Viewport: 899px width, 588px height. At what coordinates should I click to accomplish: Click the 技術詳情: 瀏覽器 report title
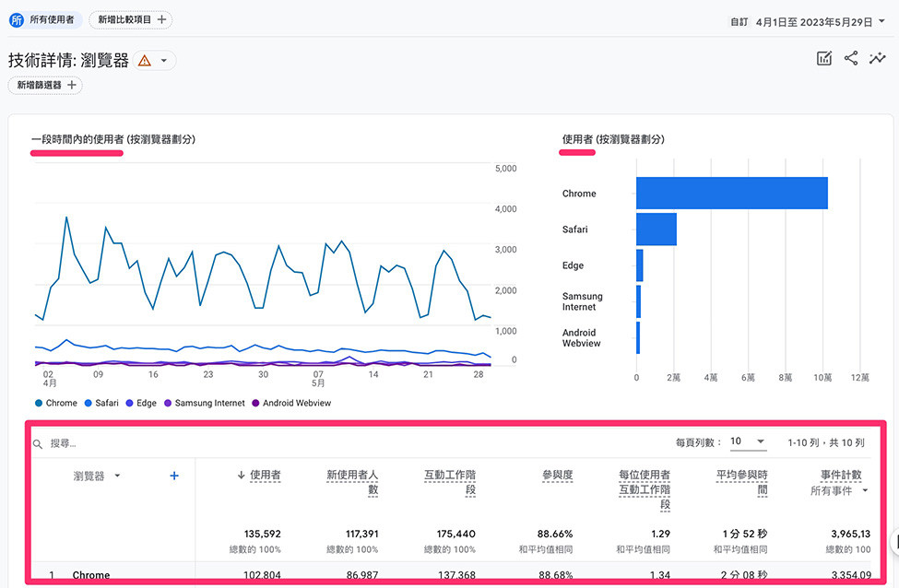pyautogui.click(x=68, y=60)
